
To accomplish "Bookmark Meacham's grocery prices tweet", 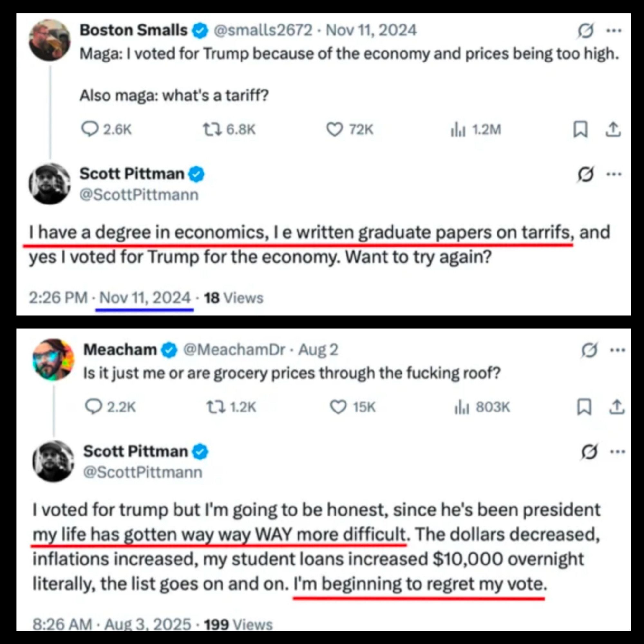I will (x=584, y=407).
